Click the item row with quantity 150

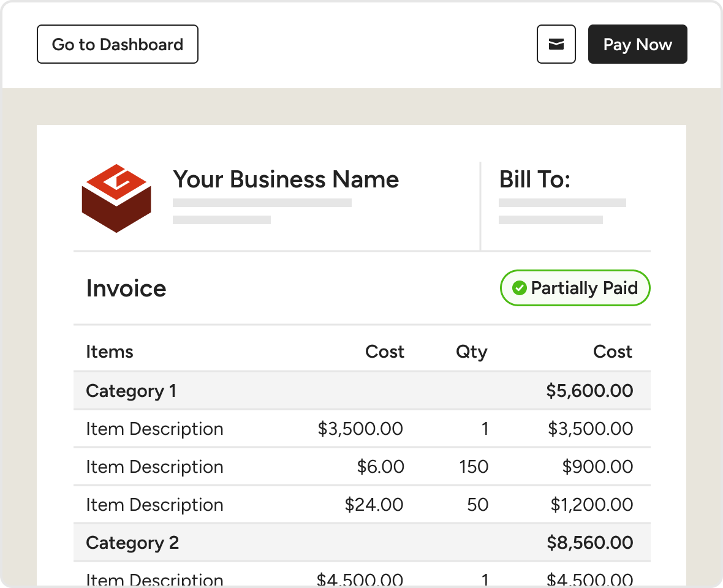362,467
